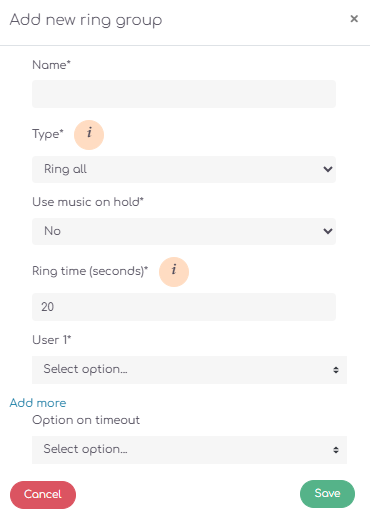Click the up-down arrows on User 1 selector

point(336,370)
